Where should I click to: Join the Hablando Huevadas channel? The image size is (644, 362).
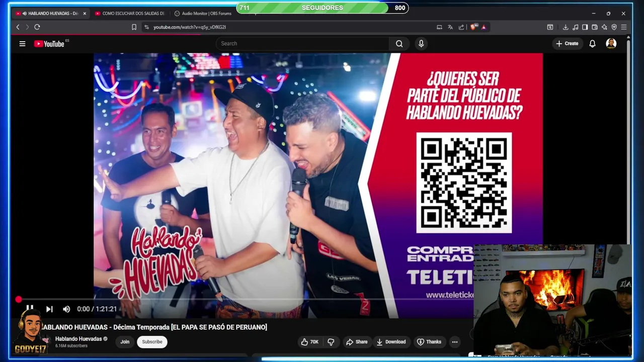(x=125, y=342)
